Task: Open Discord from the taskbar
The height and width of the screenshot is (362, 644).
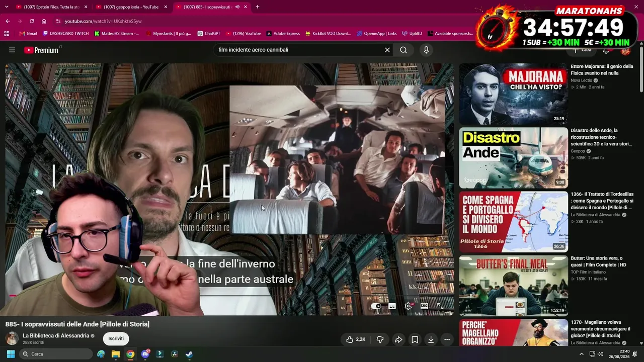Action: point(145,354)
